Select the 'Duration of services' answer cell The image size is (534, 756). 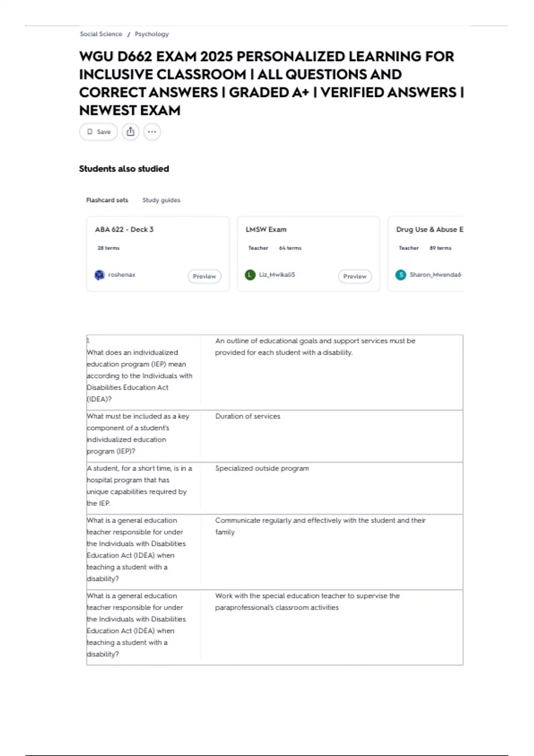[248, 416]
